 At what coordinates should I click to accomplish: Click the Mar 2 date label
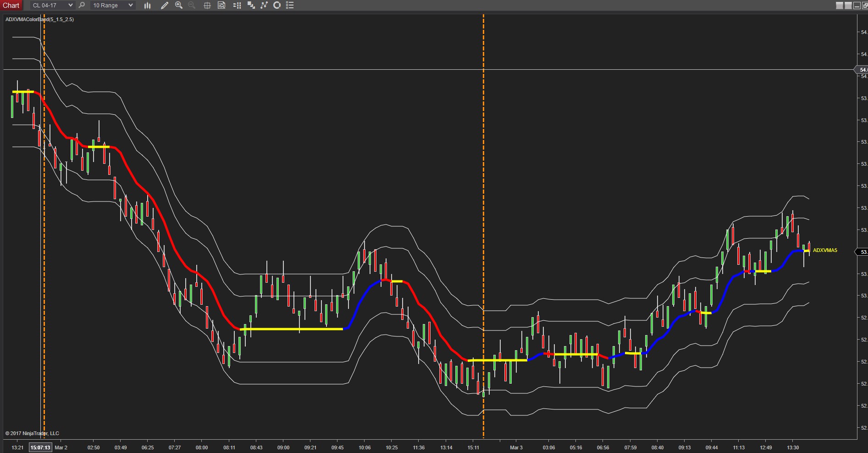pyautogui.click(x=61, y=447)
